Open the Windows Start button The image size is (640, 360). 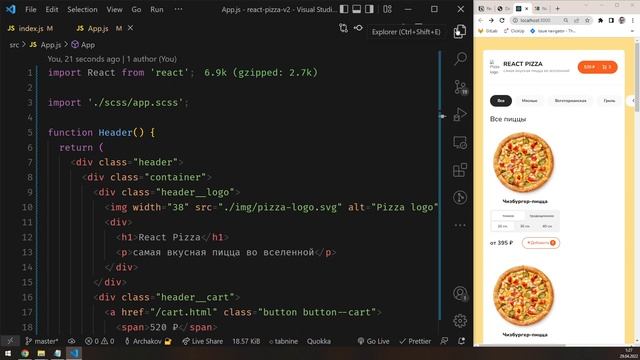(x=8, y=353)
